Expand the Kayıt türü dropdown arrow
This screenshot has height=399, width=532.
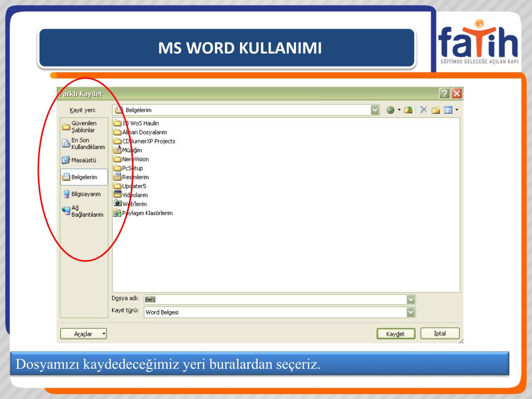pos(410,312)
